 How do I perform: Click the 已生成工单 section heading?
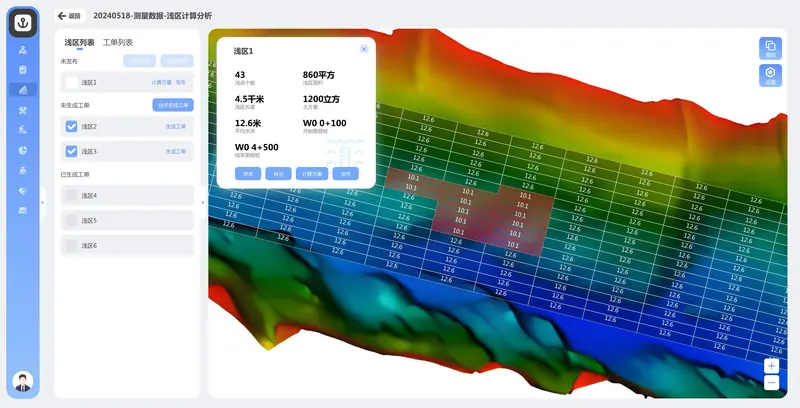(75, 174)
